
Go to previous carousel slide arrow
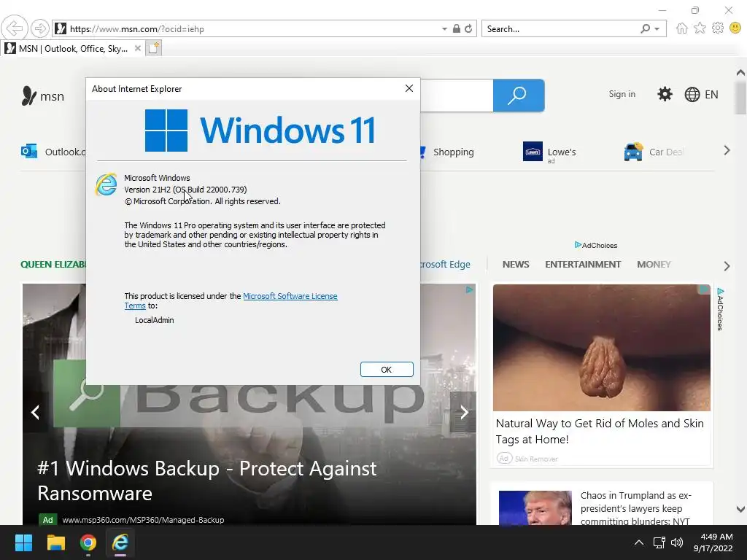pos(35,412)
